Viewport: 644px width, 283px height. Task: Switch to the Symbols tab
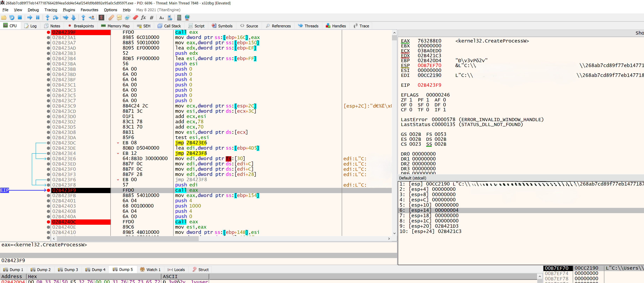pos(222,26)
